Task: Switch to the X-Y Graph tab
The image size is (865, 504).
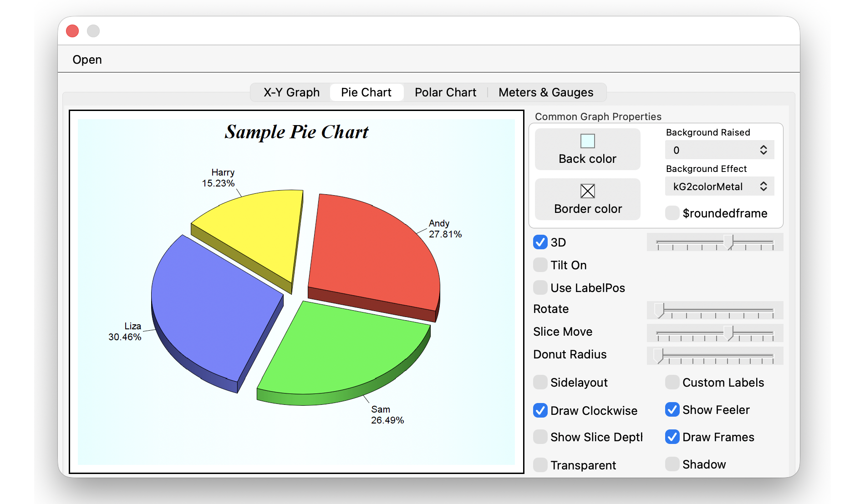Action: 291,92
